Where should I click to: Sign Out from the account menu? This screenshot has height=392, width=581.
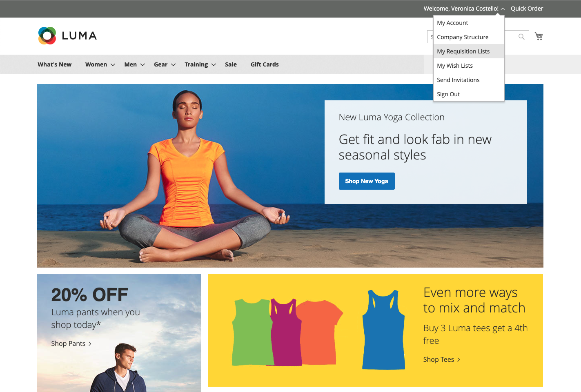tap(469, 94)
